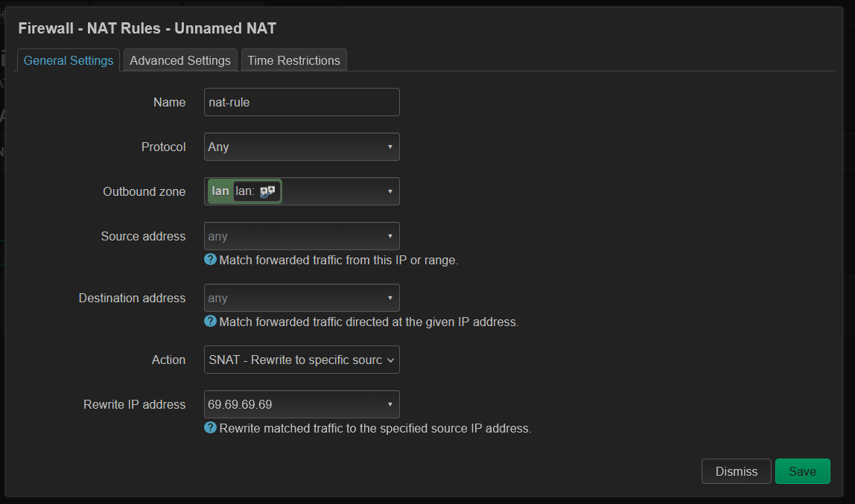Expand the Rewrite IP address dropdown
This screenshot has width=855, height=504.
[x=302, y=404]
